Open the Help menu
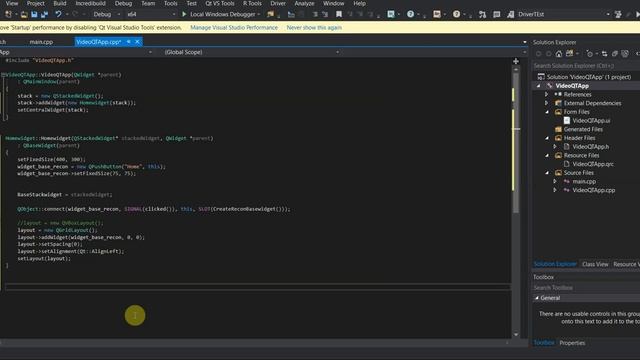The width and height of the screenshot is (640, 360). (x=359, y=3)
